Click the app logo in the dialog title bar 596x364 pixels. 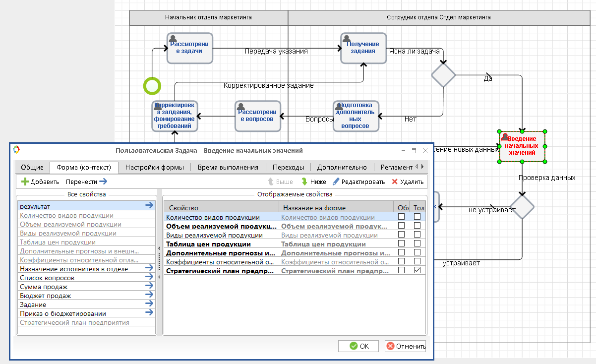coord(16,150)
